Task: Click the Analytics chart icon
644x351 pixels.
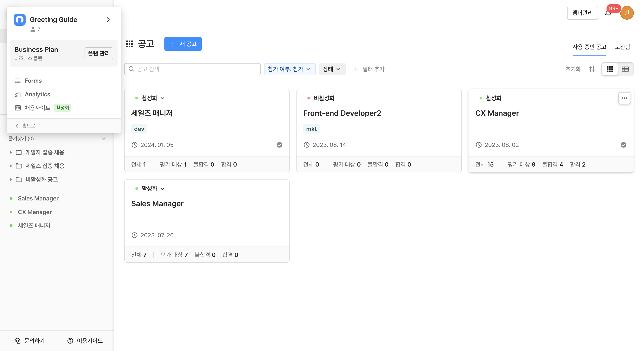Action: coord(18,94)
